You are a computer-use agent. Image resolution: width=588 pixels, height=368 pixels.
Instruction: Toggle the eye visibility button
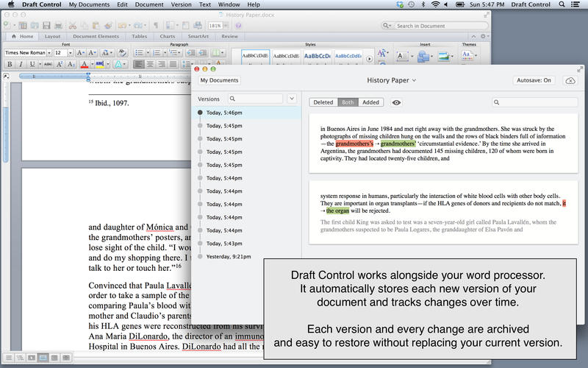coord(396,103)
